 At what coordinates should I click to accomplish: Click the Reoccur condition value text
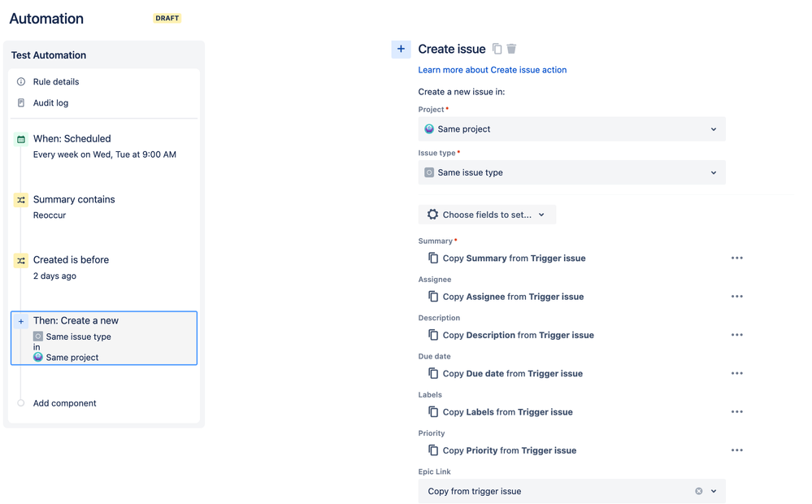(50, 215)
